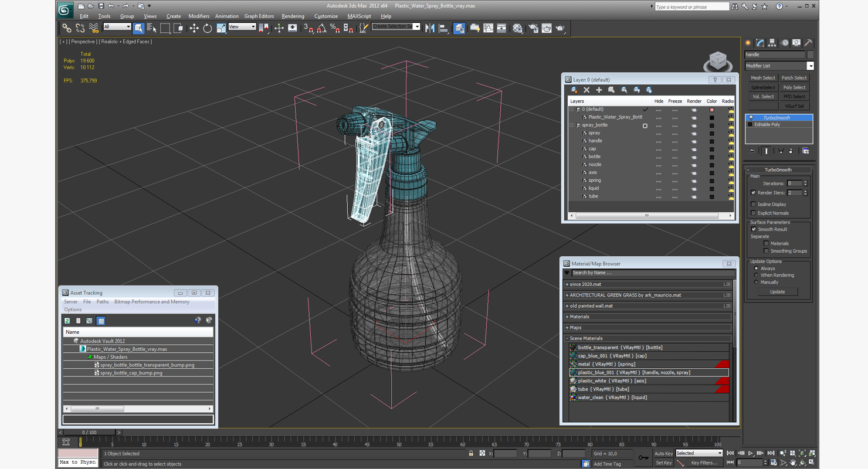Click the Select and Link tool
This screenshot has width=868, height=469.
(x=67, y=28)
